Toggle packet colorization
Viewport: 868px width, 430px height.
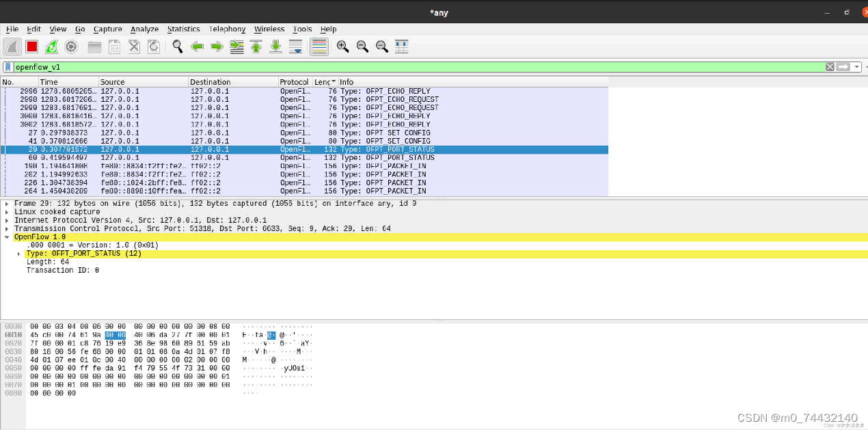point(318,46)
